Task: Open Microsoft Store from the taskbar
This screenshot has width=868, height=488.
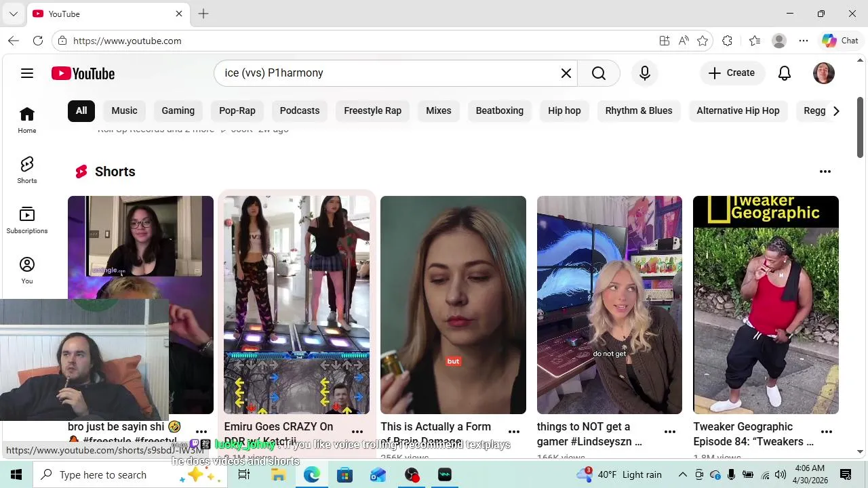Action: click(x=344, y=474)
